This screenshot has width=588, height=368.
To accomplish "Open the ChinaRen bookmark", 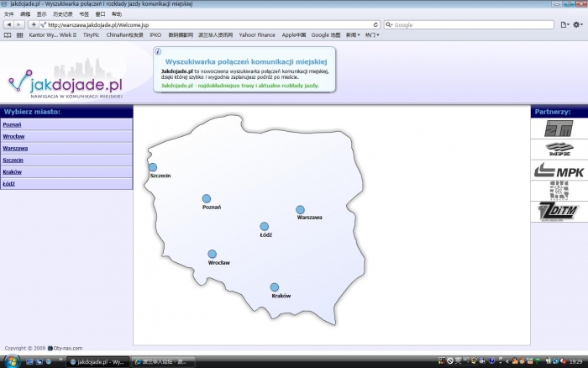I will coord(124,35).
